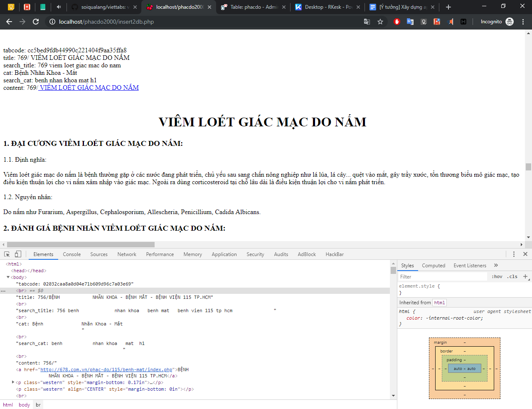Click the br breadcrumb item
The image size is (532, 409).
pyautogui.click(x=38, y=405)
